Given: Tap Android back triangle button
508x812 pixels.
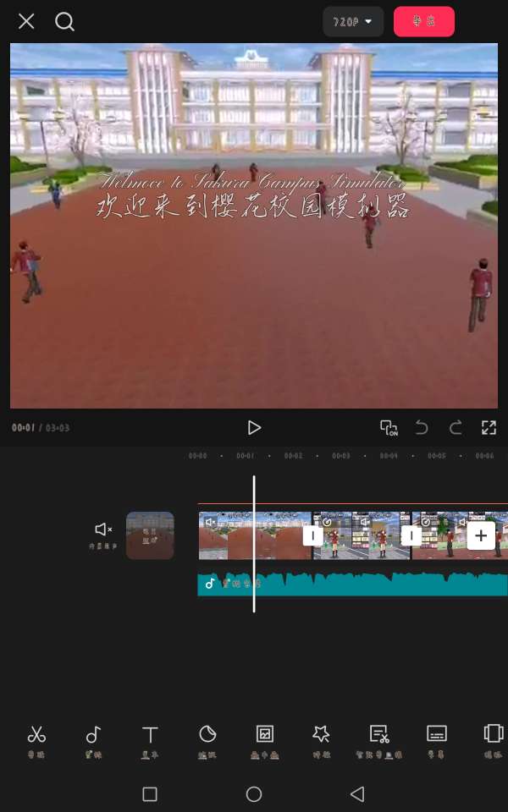Looking at the screenshot, I should pyautogui.click(x=357, y=794).
